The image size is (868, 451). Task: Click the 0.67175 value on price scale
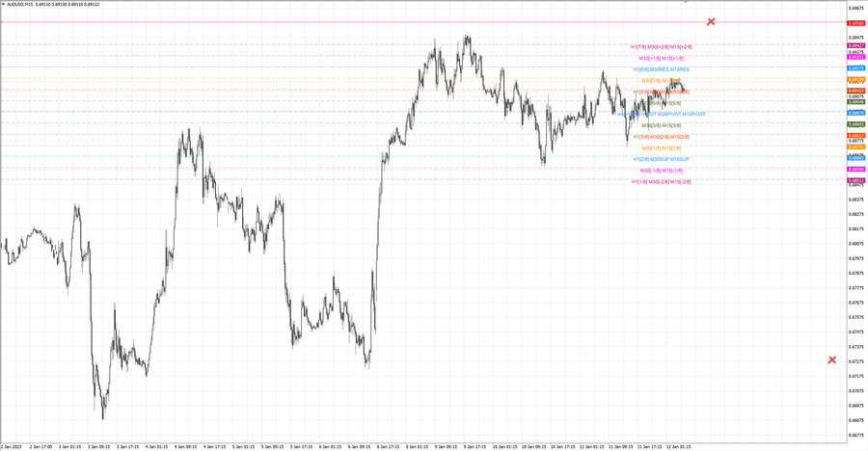point(856,376)
